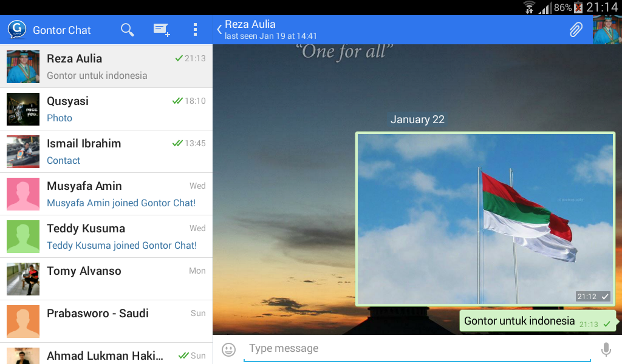Viewport: 622px width, 364px height.
Task: Open Ismail Ibrahim chat in list
Action: pos(106,151)
